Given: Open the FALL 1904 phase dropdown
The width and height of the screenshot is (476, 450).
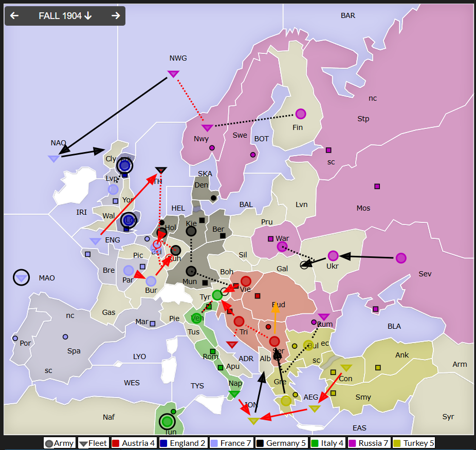Looking at the screenshot, I should click(x=65, y=16).
